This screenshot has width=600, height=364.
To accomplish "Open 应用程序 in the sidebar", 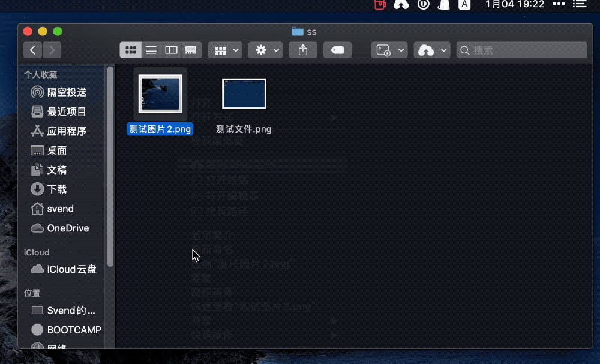I will coord(59,131).
